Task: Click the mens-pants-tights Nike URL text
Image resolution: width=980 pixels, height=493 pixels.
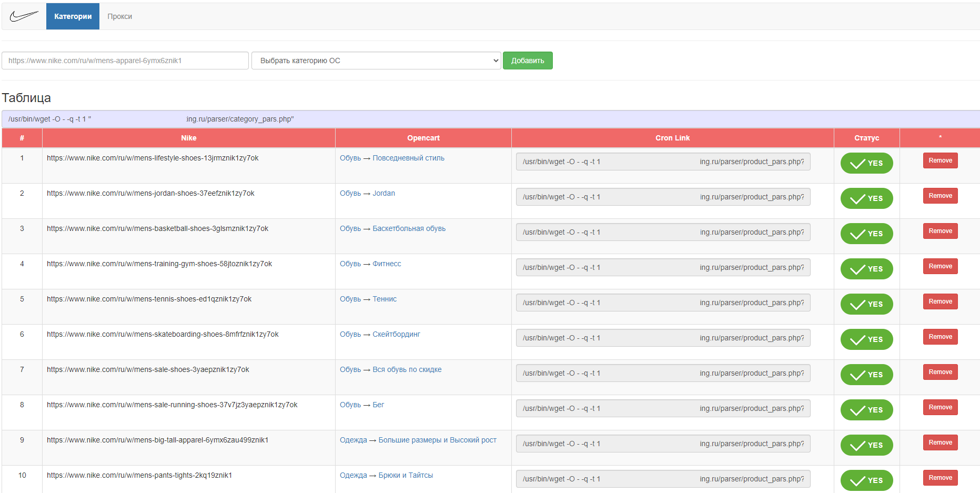Action: click(x=139, y=475)
